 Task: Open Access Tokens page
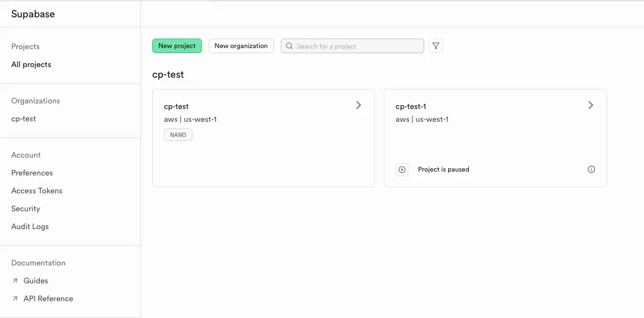(x=37, y=191)
